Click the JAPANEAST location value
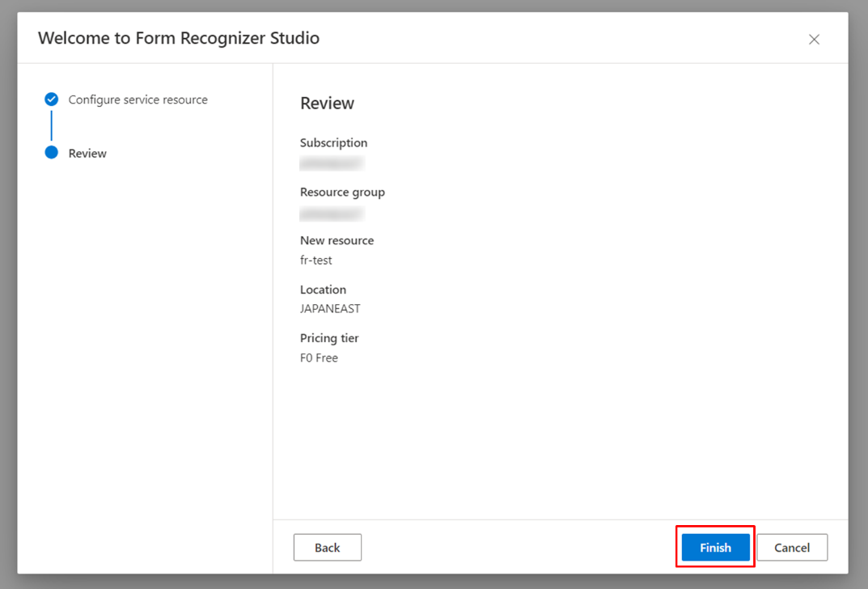Image resolution: width=868 pixels, height=589 pixels. [x=330, y=309]
